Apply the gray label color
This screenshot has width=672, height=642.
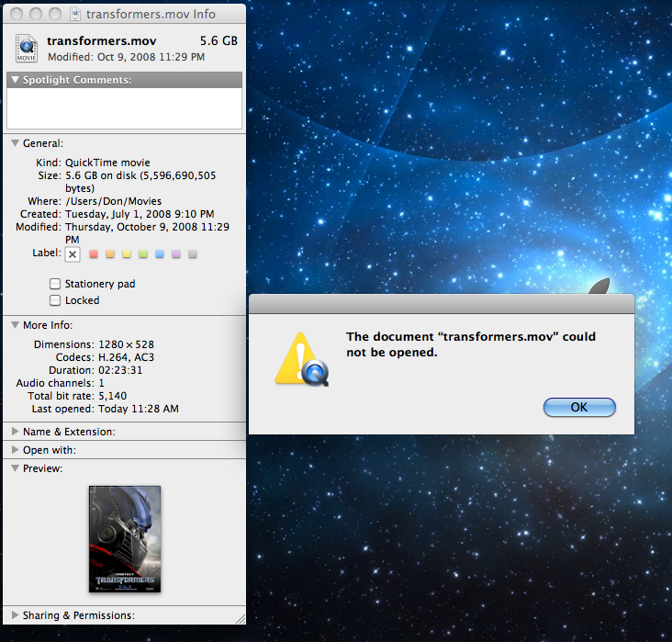click(x=193, y=253)
